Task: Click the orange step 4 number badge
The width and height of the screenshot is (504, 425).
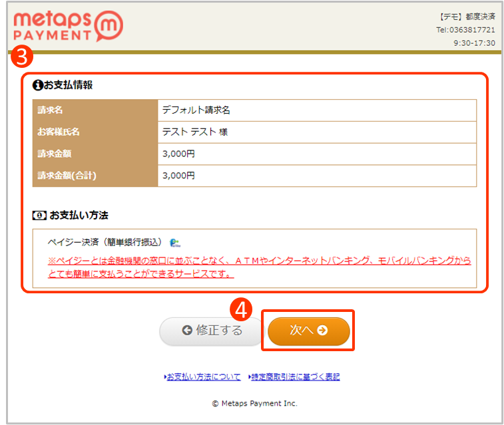Action: 240,308
